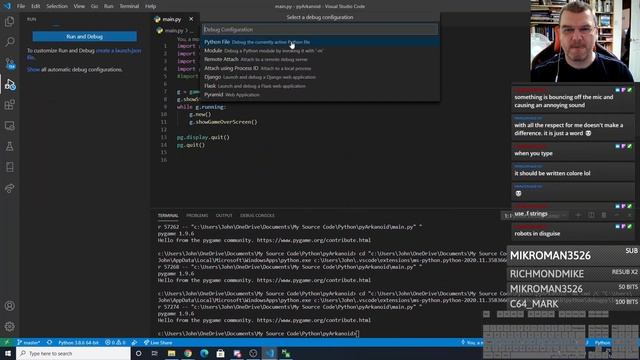The width and height of the screenshot is (640, 360).
Task: Open the Selection menu
Action: (57, 6)
